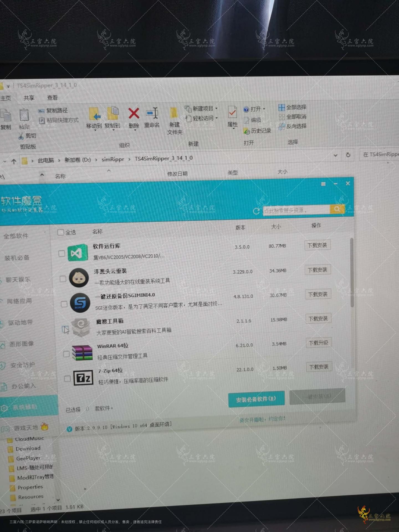Click the 粘贴 paste icon

pos(24,115)
